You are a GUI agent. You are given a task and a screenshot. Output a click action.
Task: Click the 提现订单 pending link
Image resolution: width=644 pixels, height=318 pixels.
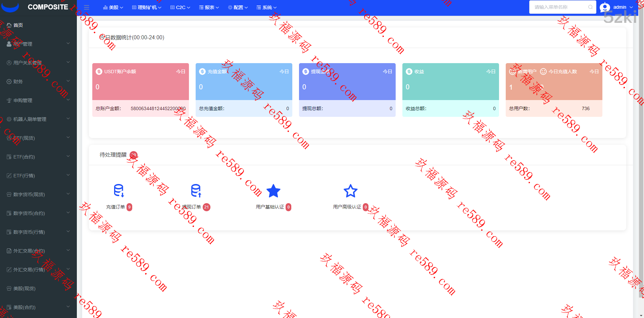point(191,207)
